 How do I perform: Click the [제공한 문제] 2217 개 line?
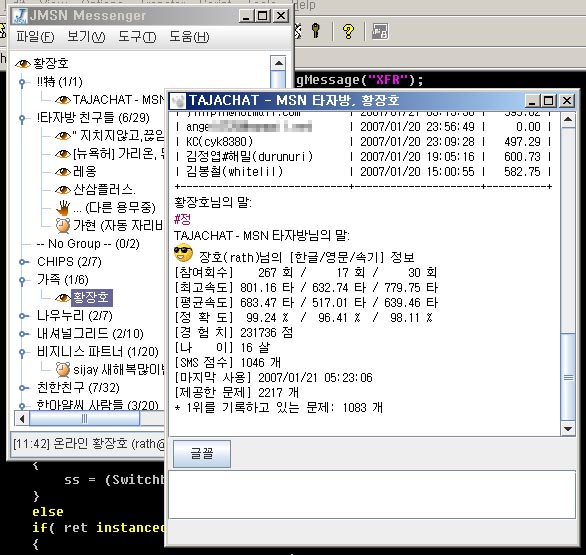237,392
